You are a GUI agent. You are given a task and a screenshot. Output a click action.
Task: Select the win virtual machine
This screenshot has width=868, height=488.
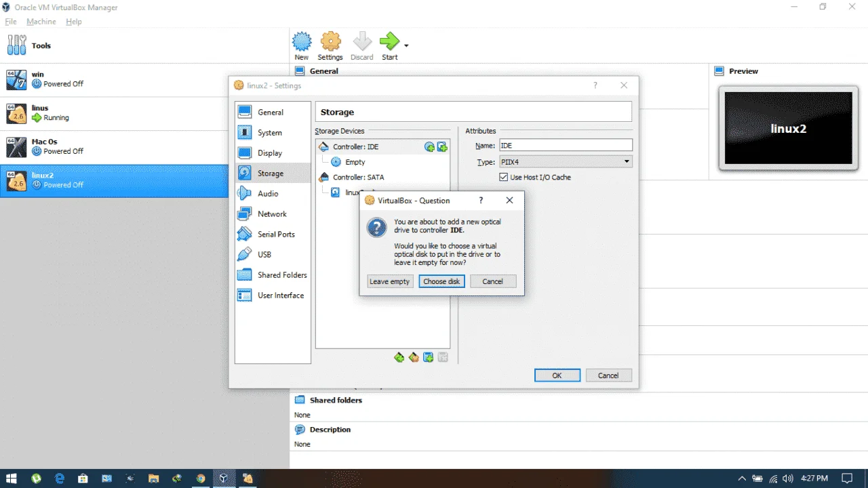pyautogui.click(x=114, y=80)
